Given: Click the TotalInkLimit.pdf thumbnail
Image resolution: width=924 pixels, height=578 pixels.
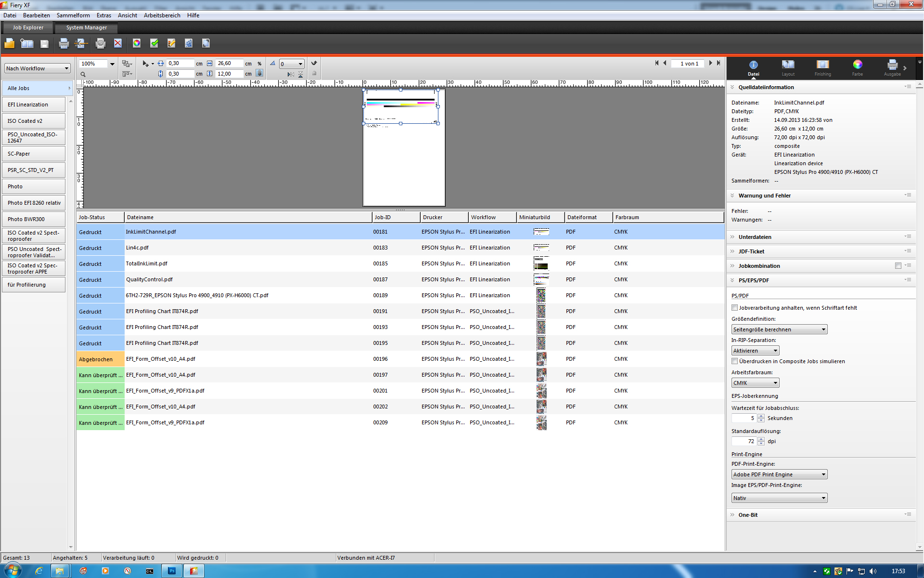Looking at the screenshot, I should [x=541, y=263].
